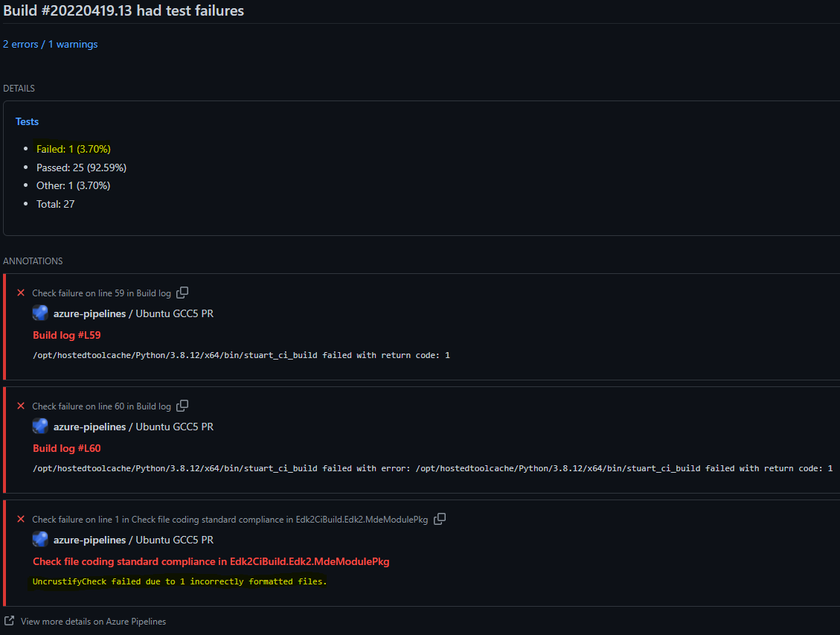Viewport: 840px width, 635px height.
Task: Open the Tests details link
Action: click(27, 121)
